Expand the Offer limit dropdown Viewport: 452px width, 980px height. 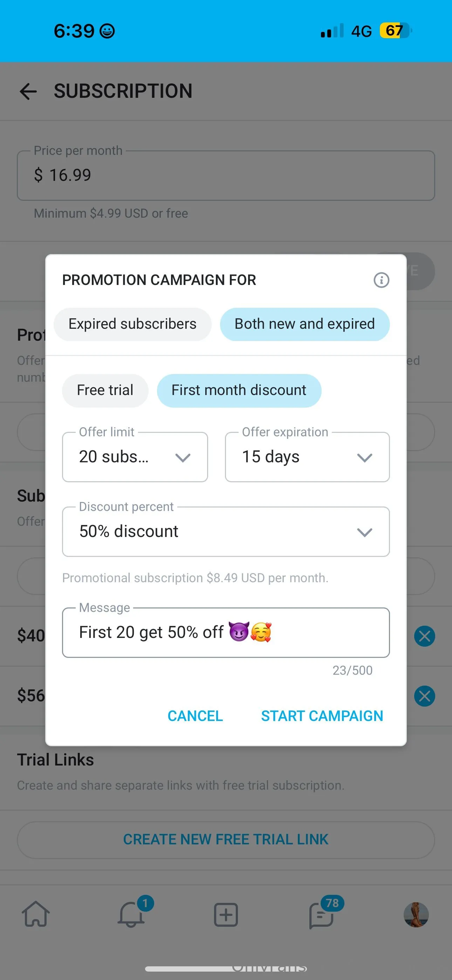pos(135,456)
